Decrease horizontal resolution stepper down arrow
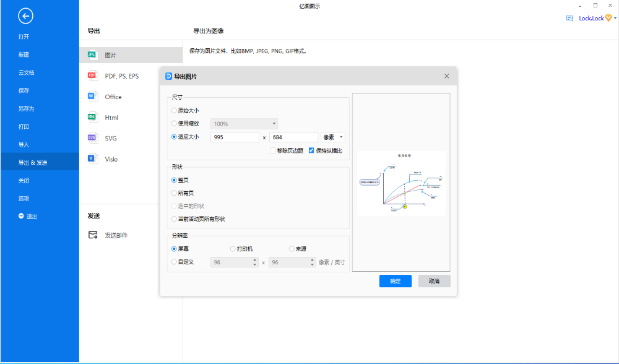The height and width of the screenshot is (364, 619). tap(254, 264)
